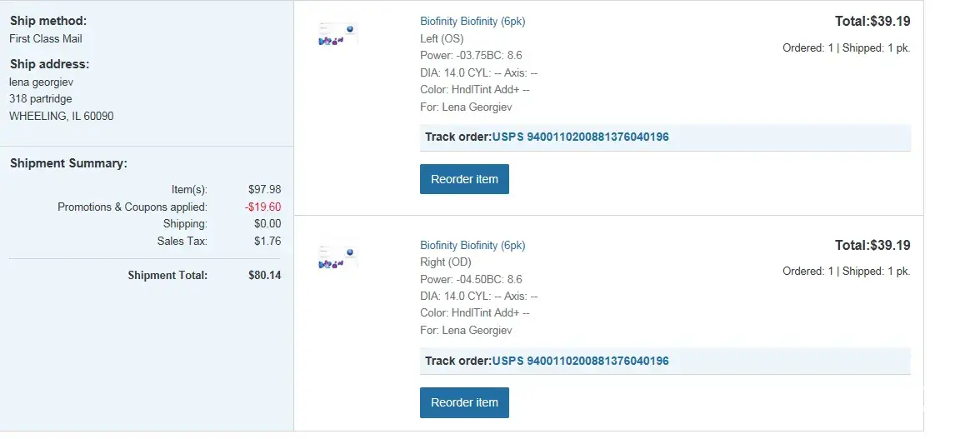980x439 pixels.
Task: Select the WHEELING, IL 60090 address line
Action: [62, 116]
